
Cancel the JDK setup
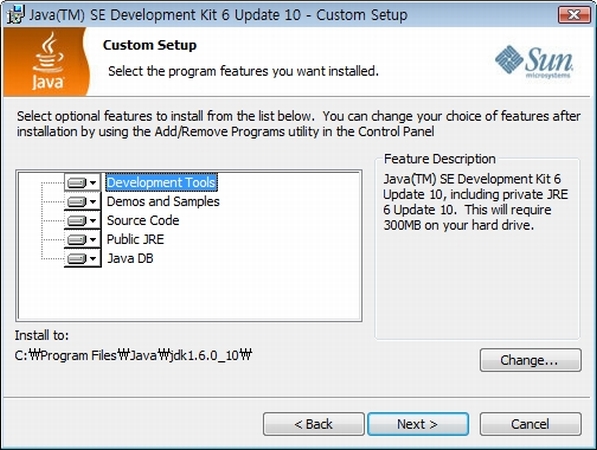[x=530, y=424]
